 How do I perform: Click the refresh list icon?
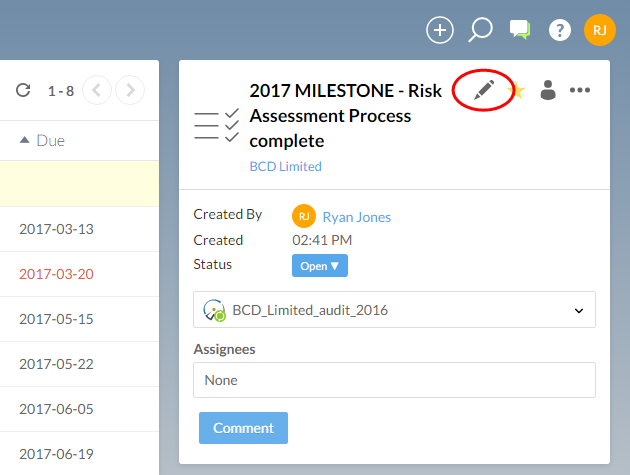tap(23, 91)
